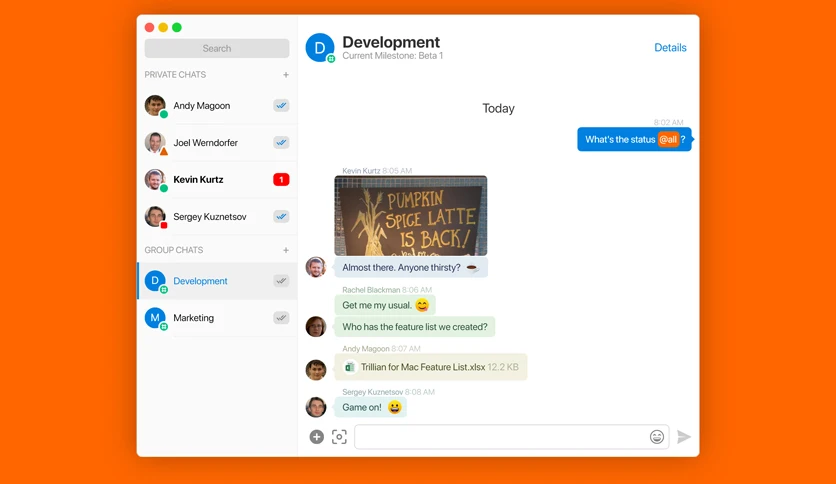The width and height of the screenshot is (836, 484).
Task: Click the Today date separator
Action: coord(499,108)
